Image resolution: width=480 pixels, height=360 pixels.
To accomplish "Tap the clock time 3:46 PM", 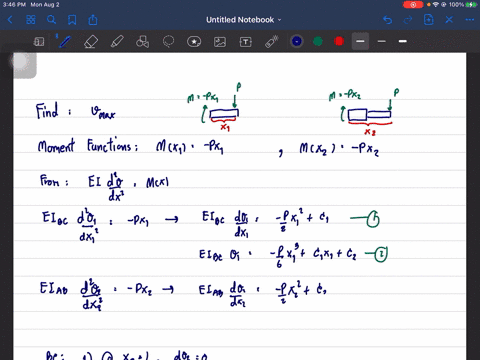I will (x=14, y=5).
